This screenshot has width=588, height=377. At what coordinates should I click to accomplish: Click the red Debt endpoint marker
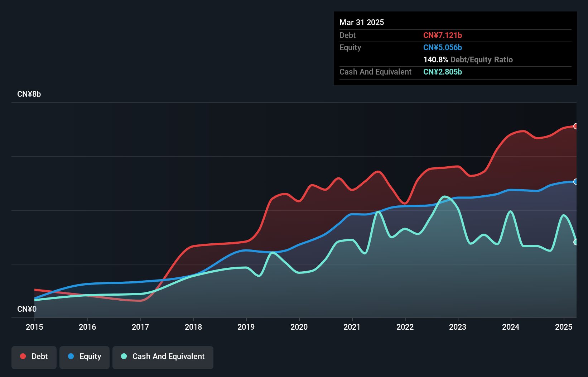coord(576,126)
